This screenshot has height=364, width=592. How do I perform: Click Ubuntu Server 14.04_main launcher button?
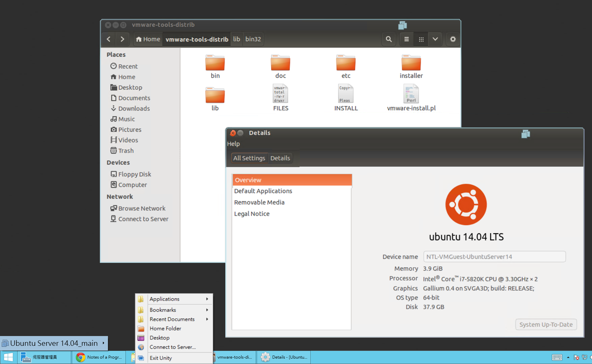coord(54,343)
